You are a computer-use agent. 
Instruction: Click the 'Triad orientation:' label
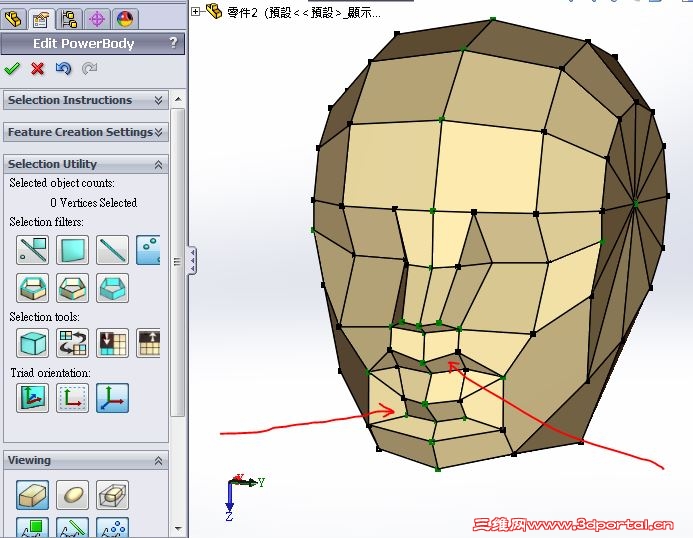[50, 373]
